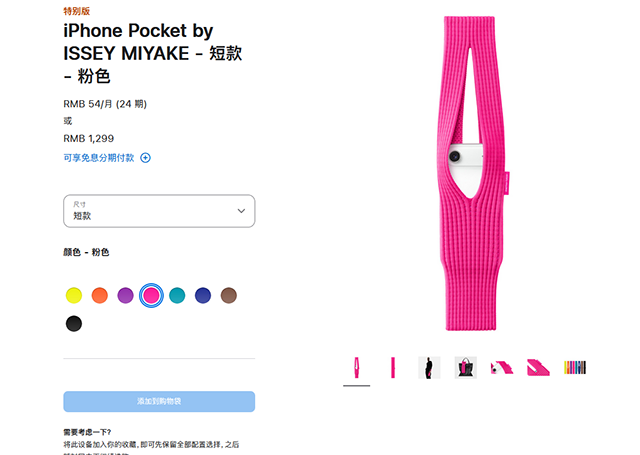
Task: Open the 尺寸 size dropdown
Action: tap(159, 211)
